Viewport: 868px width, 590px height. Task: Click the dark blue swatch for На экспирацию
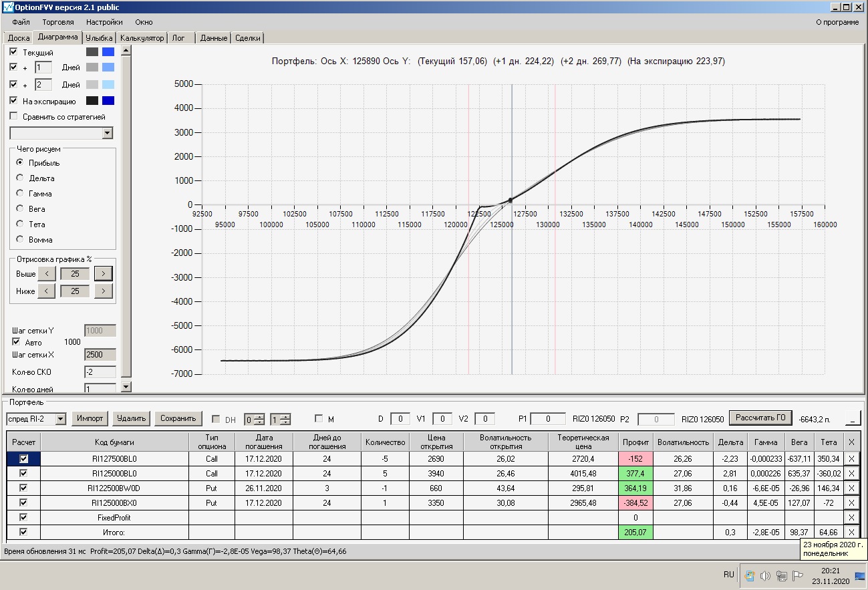pos(108,101)
